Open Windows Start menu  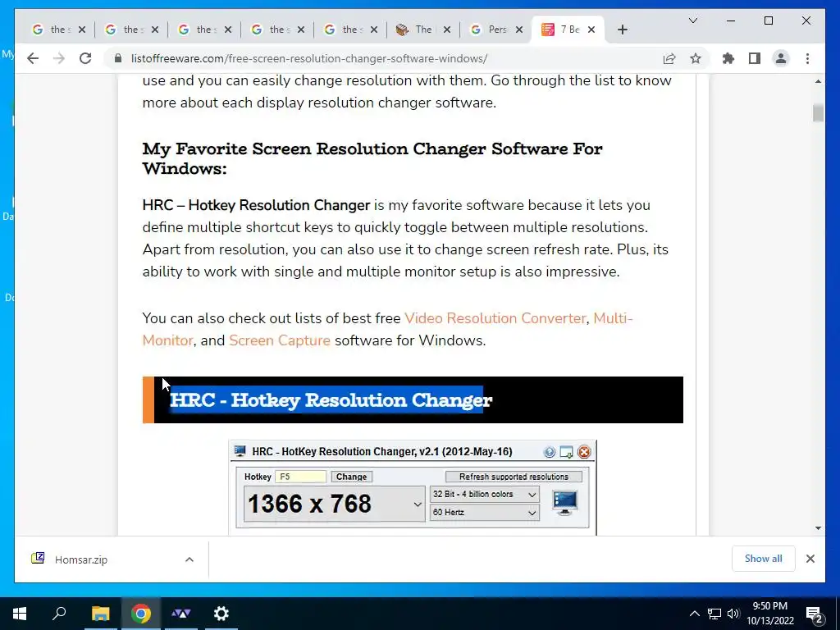pos(20,614)
